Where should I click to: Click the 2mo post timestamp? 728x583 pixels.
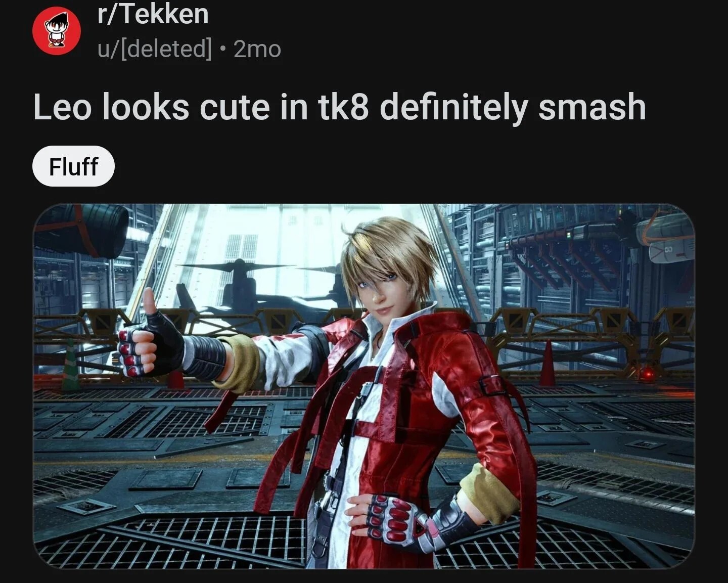(x=257, y=49)
